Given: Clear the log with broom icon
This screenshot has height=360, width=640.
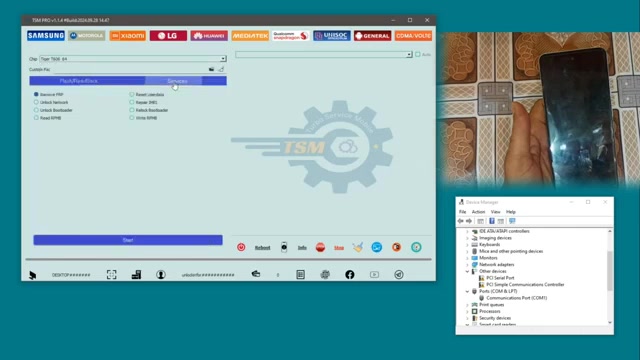Looking at the screenshot, I should tap(358, 247).
